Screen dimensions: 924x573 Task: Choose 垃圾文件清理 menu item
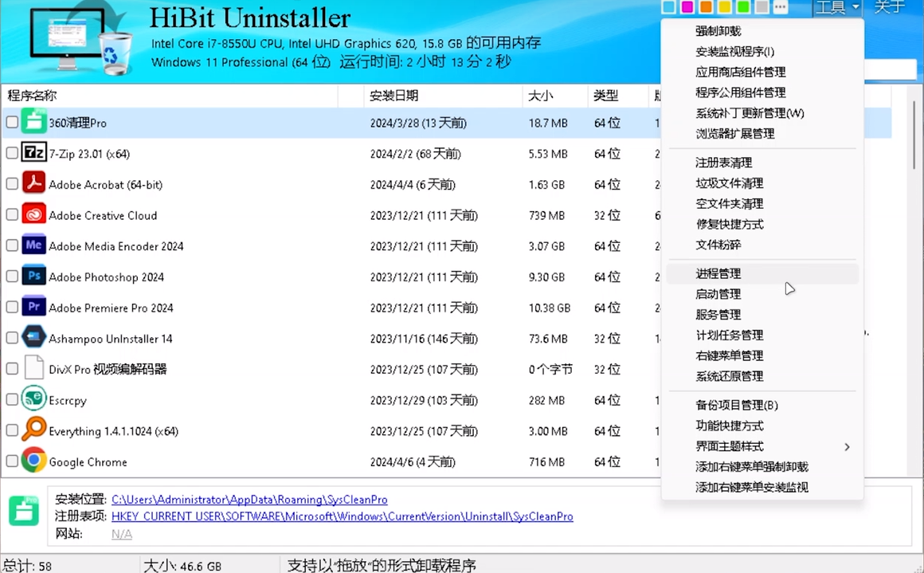click(762, 183)
